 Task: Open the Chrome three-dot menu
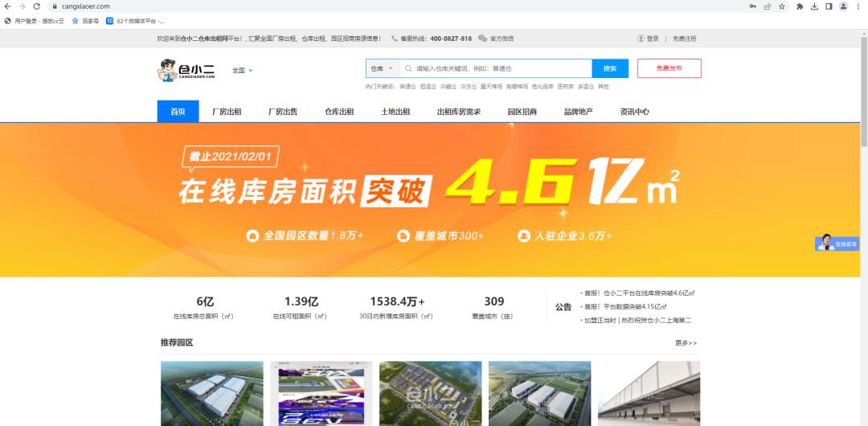[x=858, y=6]
